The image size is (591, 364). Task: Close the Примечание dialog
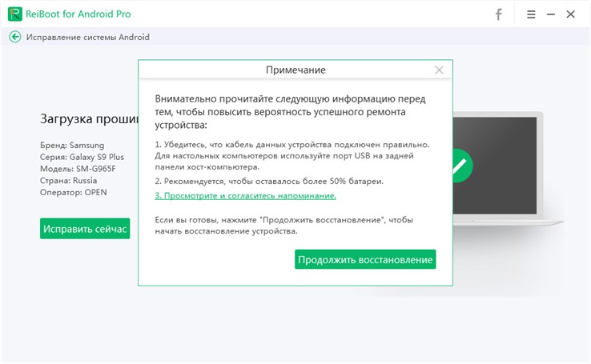pyautogui.click(x=439, y=70)
